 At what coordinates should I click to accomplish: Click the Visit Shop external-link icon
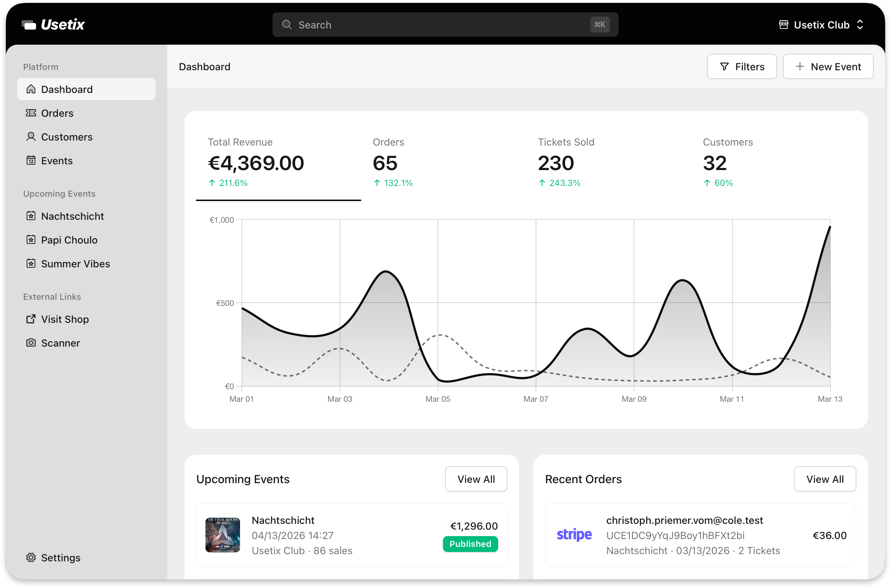click(x=31, y=319)
